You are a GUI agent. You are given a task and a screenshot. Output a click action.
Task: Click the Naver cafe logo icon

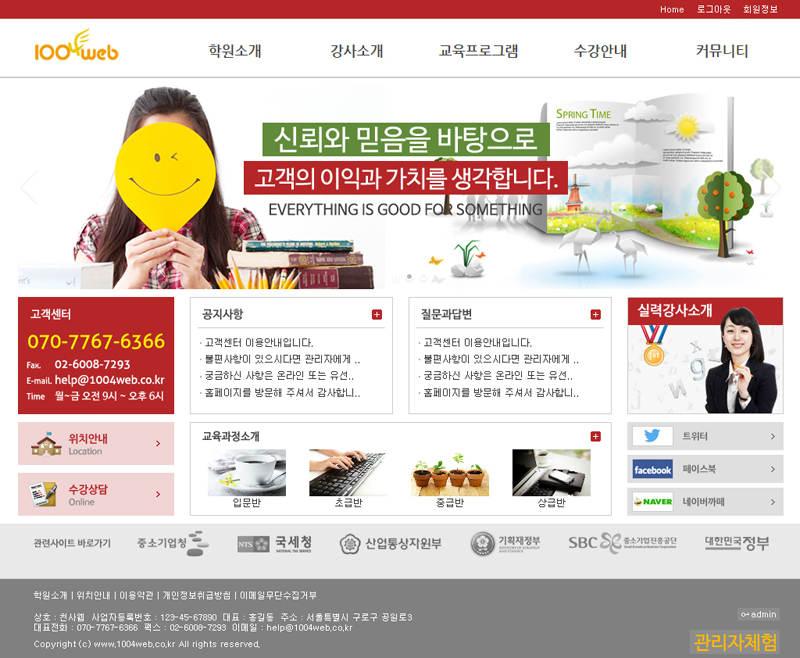652,502
